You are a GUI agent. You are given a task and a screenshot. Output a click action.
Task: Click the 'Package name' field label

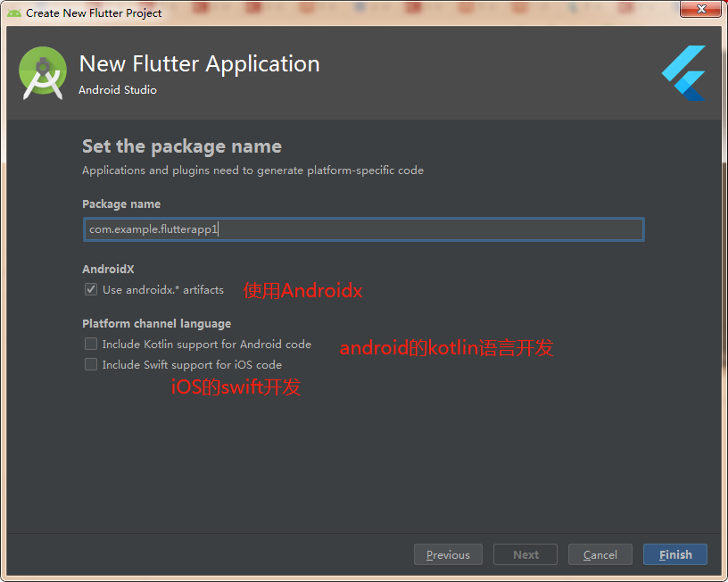point(121,204)
